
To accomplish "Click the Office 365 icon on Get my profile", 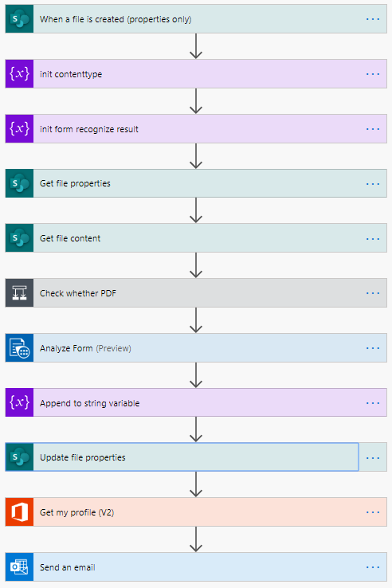I will 19,512.
